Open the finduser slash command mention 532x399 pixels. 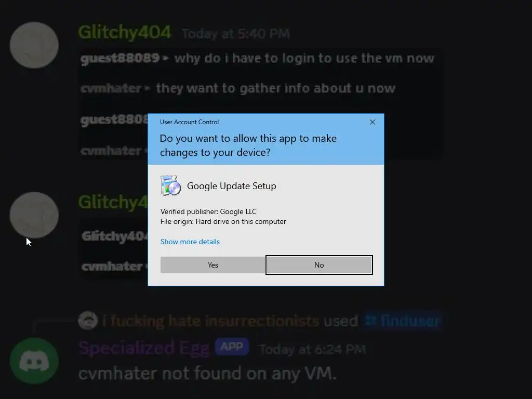point(403,321)
